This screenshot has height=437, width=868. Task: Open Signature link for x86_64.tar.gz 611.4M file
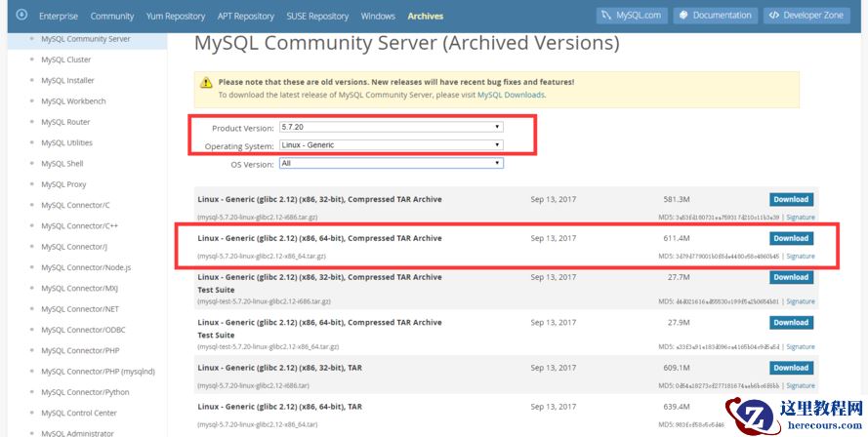tap(801, 257)
